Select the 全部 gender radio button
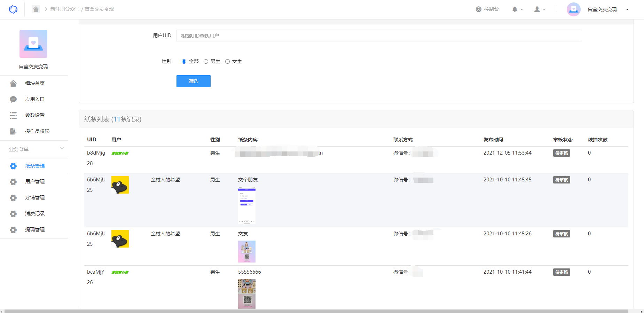The width and height of the screenshot is (644, 313). point(184,62)
